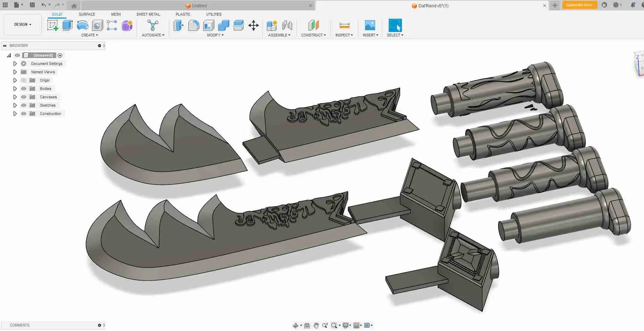Open the INSPECT dropdown menu
The width and height of the screenshot is (644, 331).
point(344,35)
